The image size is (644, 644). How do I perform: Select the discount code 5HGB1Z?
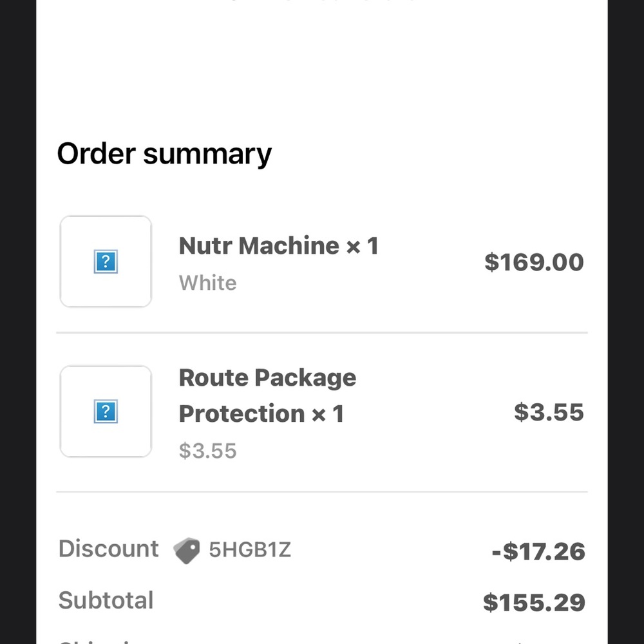pyautogui.click(x=250, y=550)
